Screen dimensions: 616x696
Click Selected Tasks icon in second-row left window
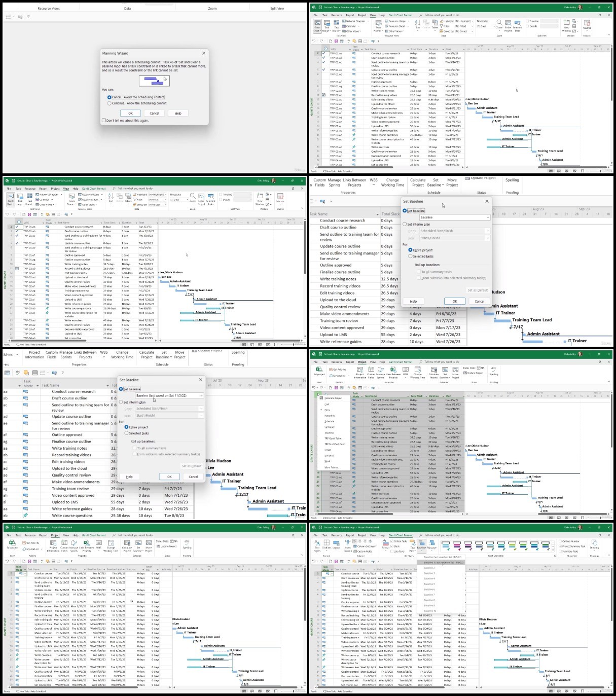coord(211,199)
